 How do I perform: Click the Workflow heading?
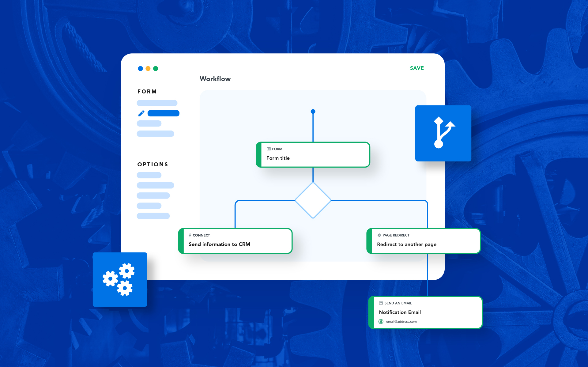click(215, 79)
